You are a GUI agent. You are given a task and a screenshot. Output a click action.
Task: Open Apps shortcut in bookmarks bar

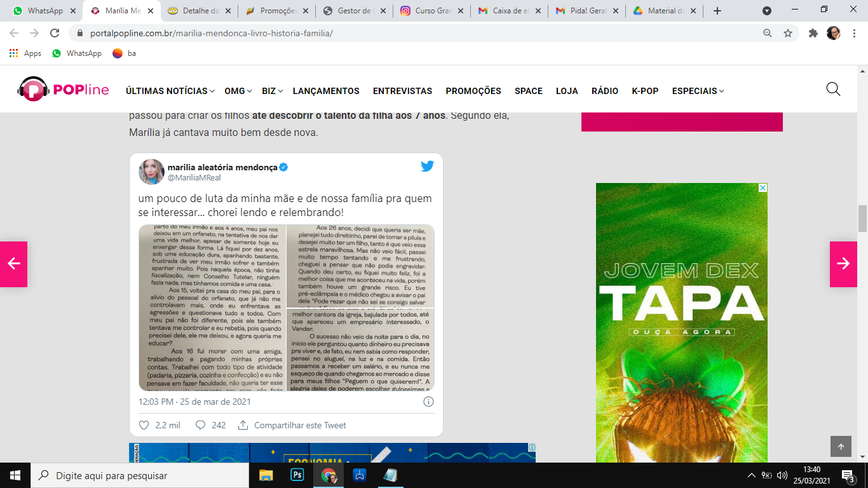(x=25, y=53)
